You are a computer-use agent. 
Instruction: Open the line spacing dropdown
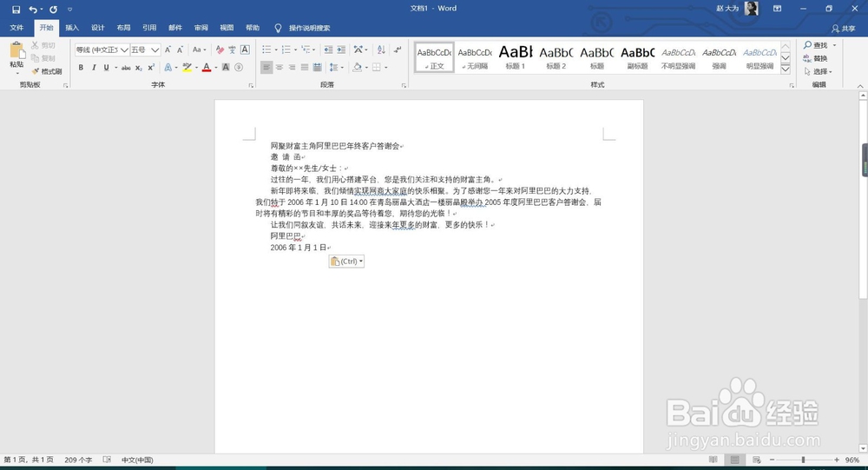click(x=335, y=68)
